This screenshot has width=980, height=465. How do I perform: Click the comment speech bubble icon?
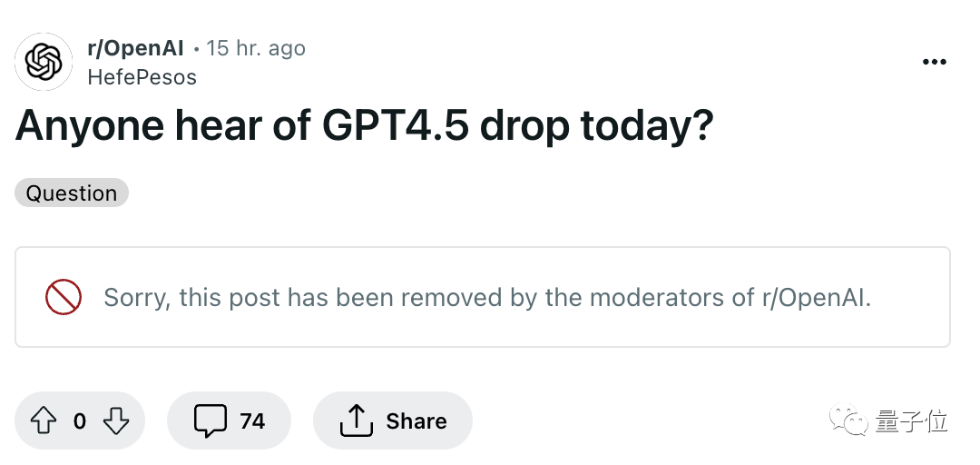(210, 420)
